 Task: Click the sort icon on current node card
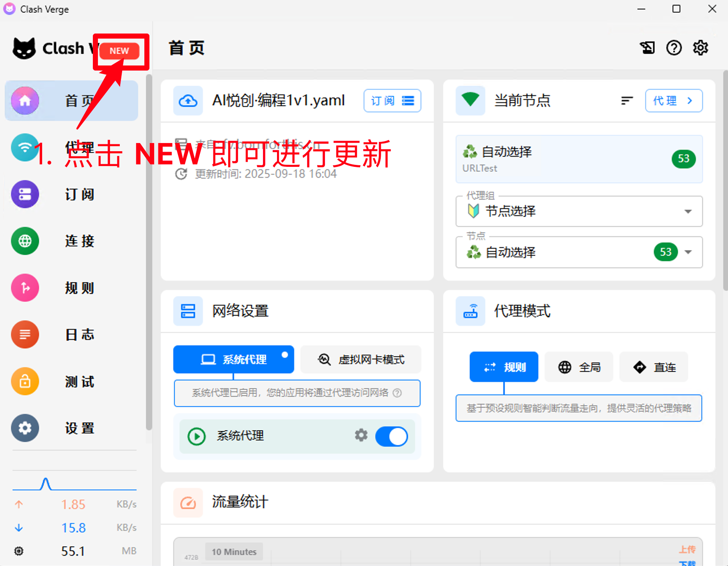[x=627, y=101]
